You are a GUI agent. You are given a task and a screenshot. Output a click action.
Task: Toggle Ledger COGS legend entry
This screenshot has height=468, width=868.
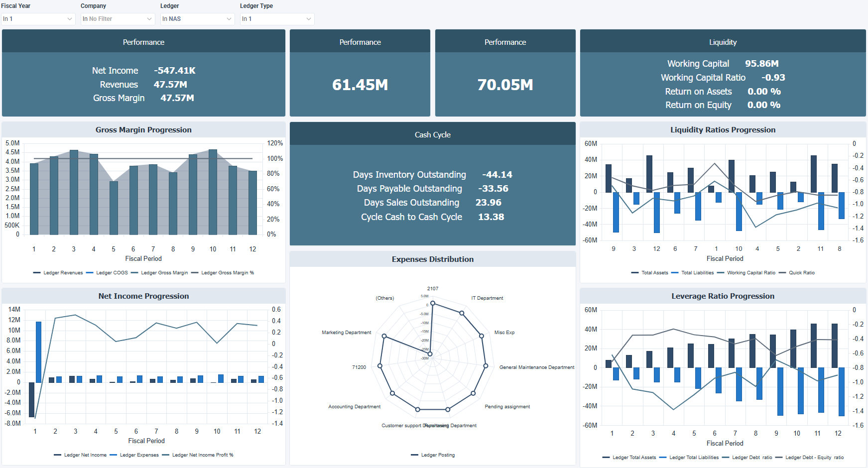[107, 273]
